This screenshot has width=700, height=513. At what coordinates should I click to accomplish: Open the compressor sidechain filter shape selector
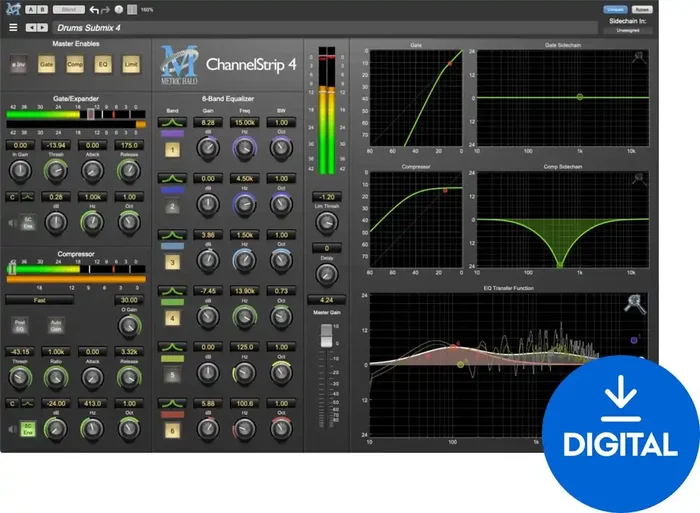click(x=28, y=404)
